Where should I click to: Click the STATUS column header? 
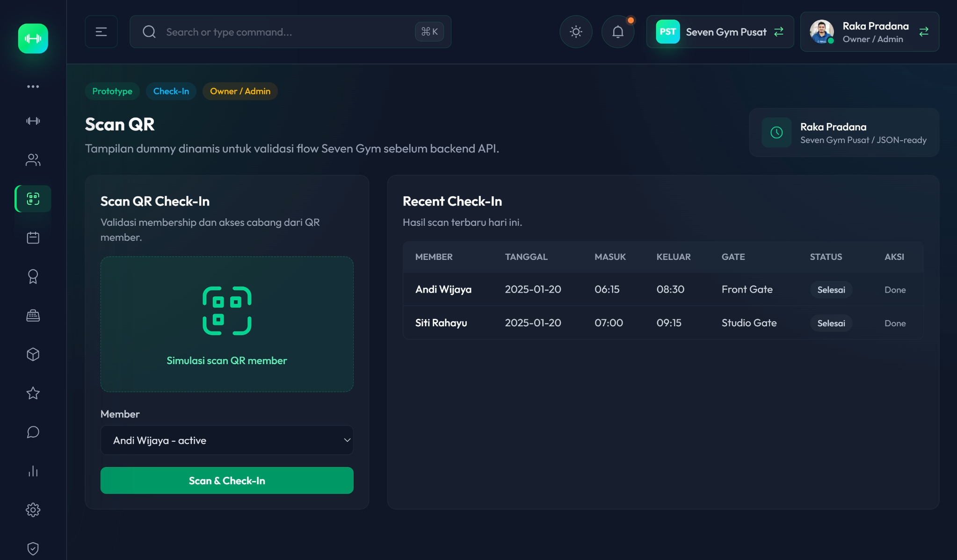(826, 257)
